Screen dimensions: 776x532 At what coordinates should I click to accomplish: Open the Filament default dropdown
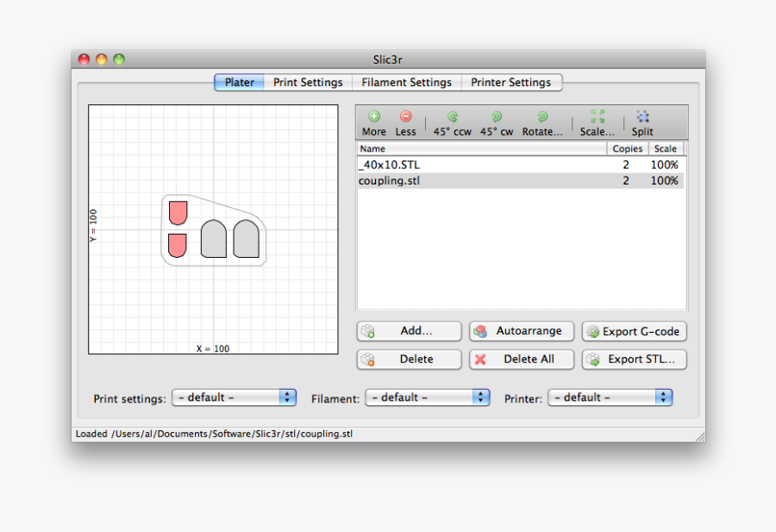(x=427, y=397)
